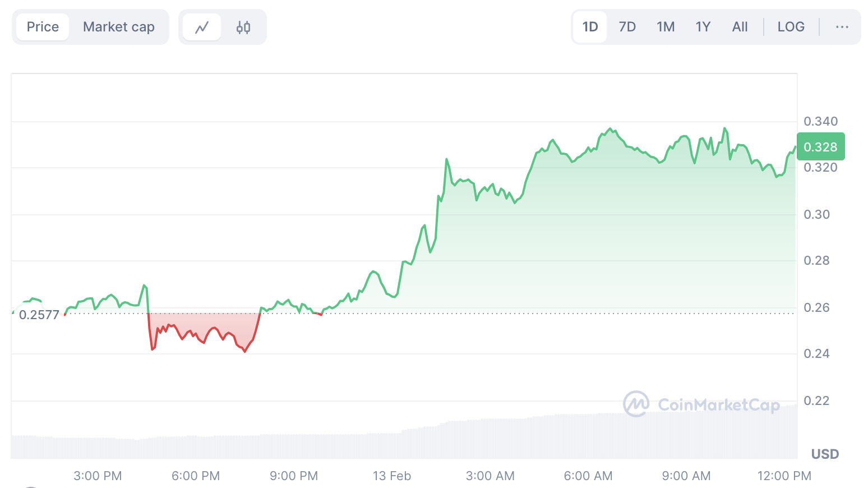Click the 13 Feb date marker

(x=392, y=476)
